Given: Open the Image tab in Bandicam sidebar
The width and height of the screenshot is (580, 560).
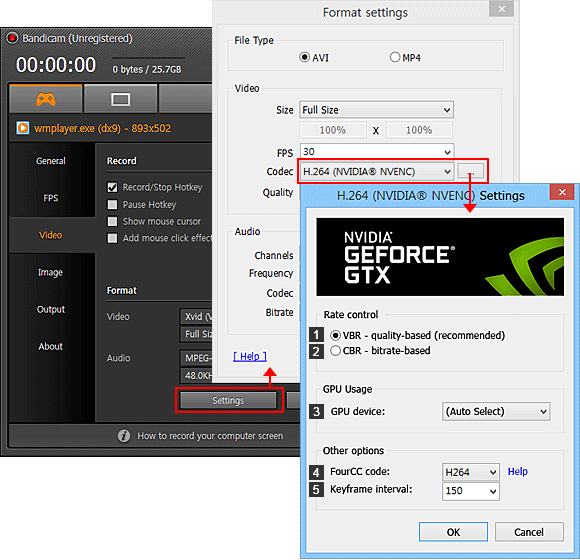Looking at the screenshot, I should tap(51, 272).
